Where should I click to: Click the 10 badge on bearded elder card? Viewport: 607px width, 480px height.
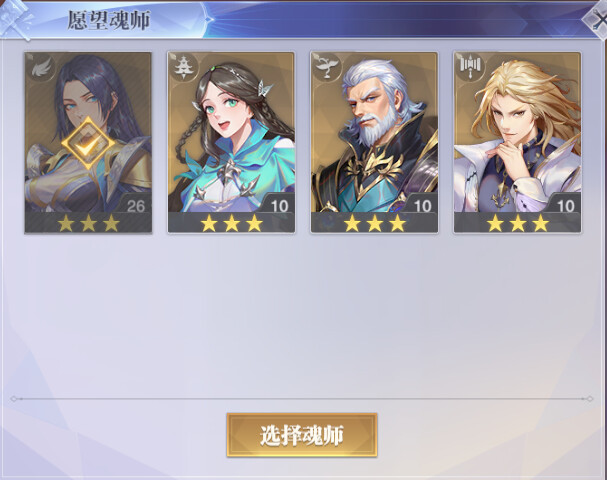coord(422,206)
